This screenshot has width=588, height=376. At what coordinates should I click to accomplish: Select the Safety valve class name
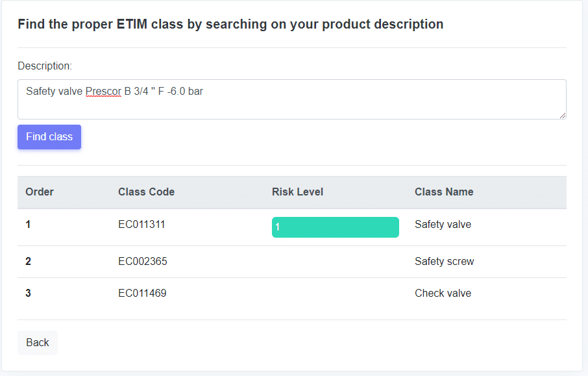[443, 225]
